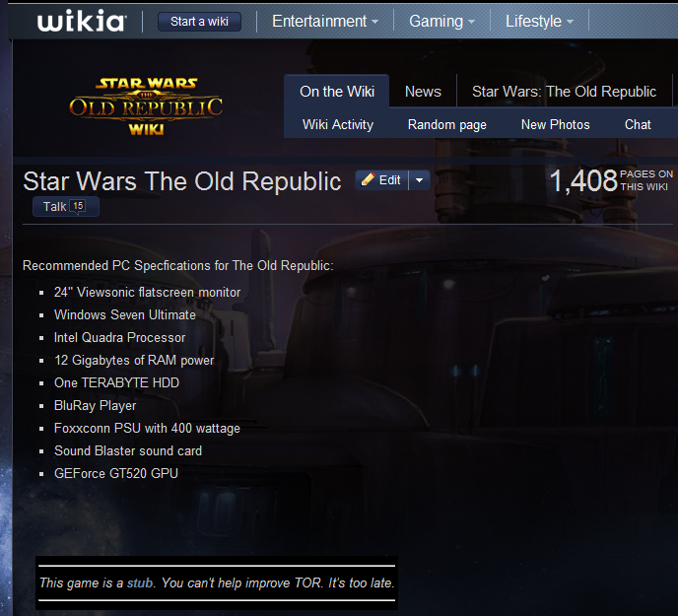The image size is (678, 616).
Task: Select the On the Wiki tab
Action: [x=337, y=92]
